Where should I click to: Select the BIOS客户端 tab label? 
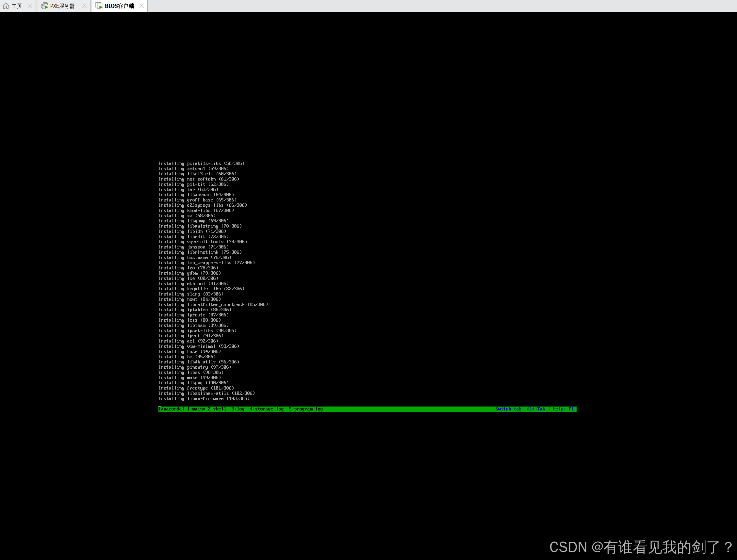[119, 6]
